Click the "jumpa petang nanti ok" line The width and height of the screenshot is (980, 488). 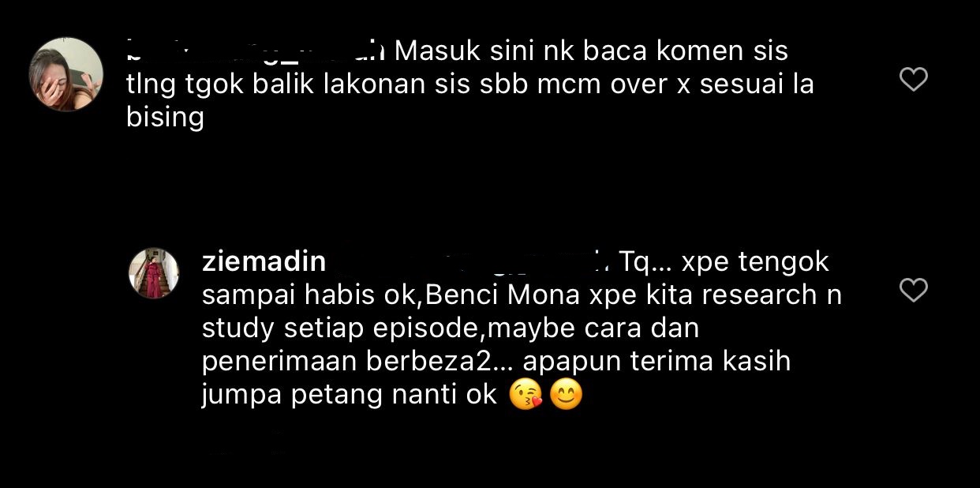(x=350, y=395)
